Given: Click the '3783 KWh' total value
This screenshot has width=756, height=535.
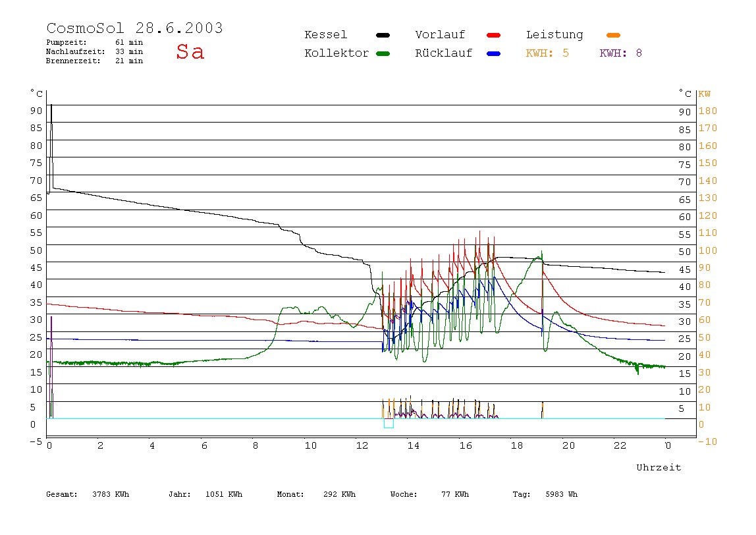Looking at the screenshot, I should tap(111, 494).
